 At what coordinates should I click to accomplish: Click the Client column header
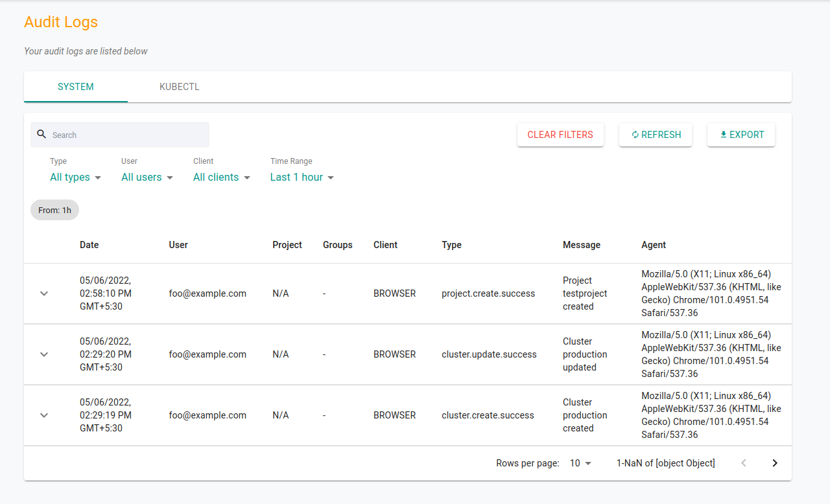pos(386,245)
